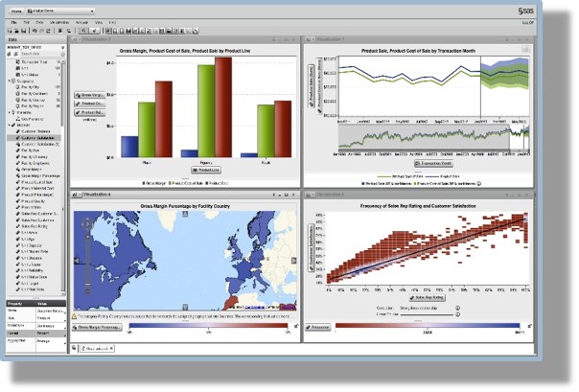Click the last visualization type icon in toolbar
This screenshot has height=392, width=579.
pos(196,31)
